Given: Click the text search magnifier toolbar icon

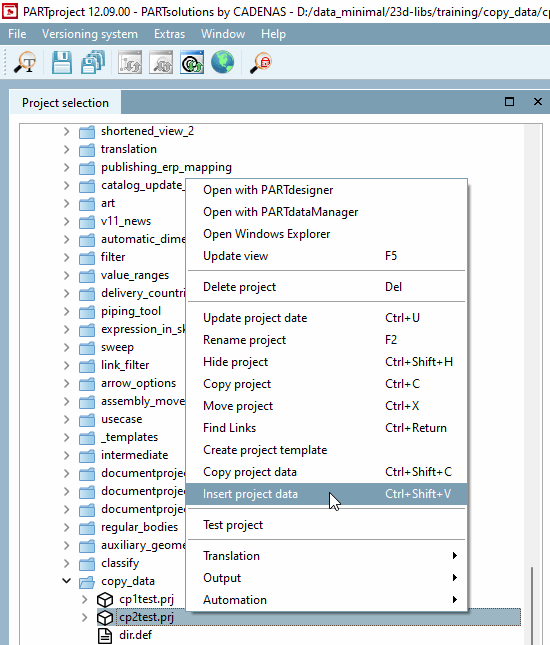Looking at the screenshot, I should click(25, 63).
